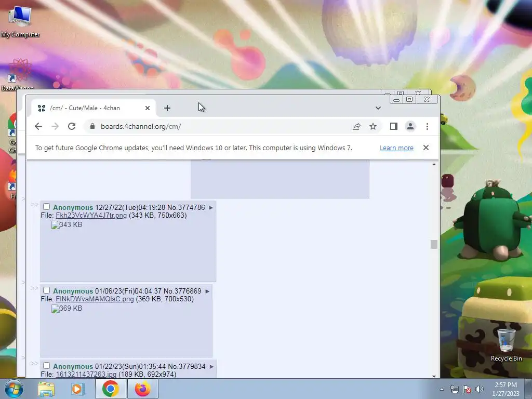
Task: Switch to Chrome in taskbar
Action: coord(110,389)
